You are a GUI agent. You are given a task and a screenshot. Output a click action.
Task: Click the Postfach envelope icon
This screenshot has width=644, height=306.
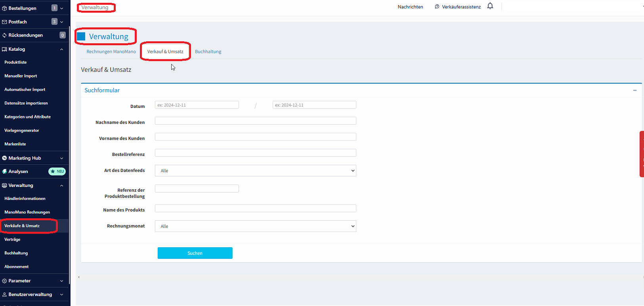[x=4, y=22]
